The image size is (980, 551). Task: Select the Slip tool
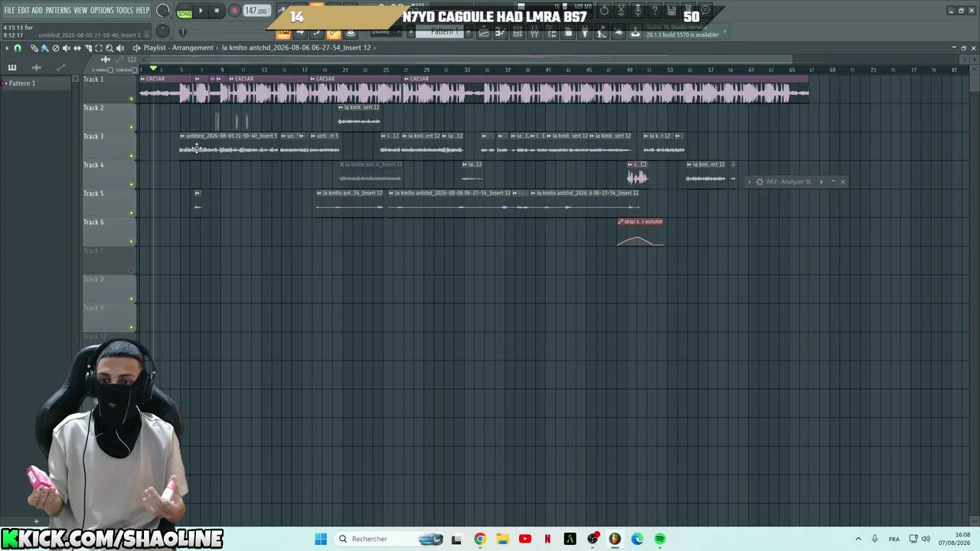[x=77, y=47]
